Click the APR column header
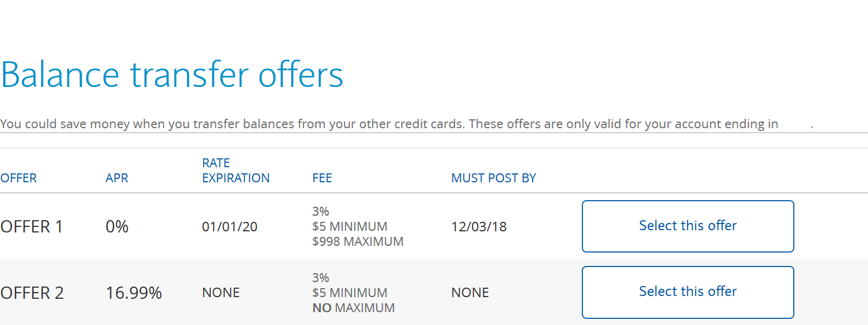This screenshot has height=325, width=868. click(117, 178)
